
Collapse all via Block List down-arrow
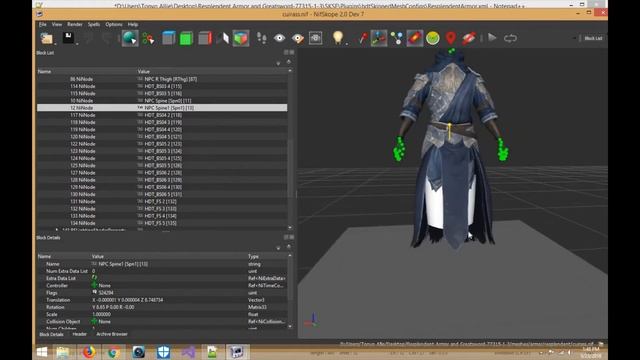(x=278, y=63)
